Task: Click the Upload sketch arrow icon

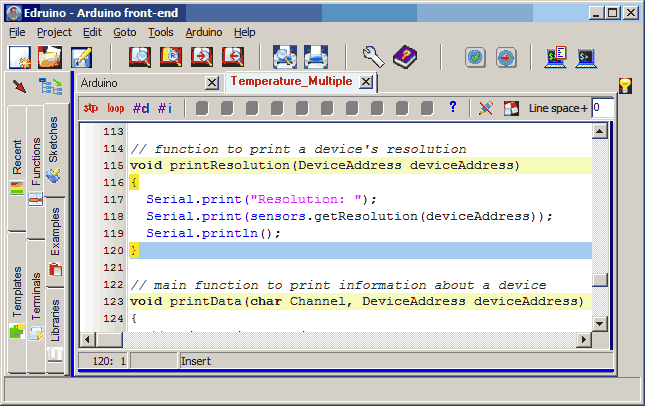Action: 506,57
